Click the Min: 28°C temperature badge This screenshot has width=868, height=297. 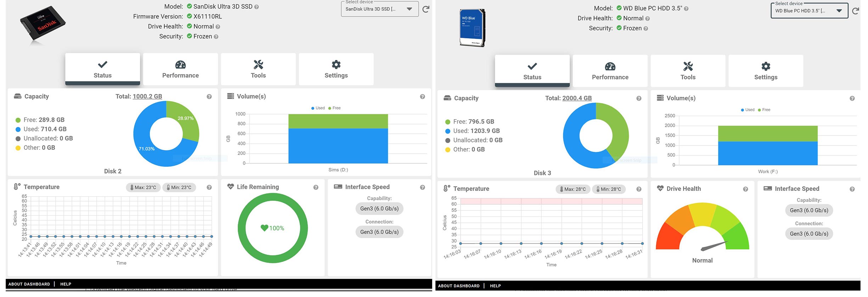609,189
